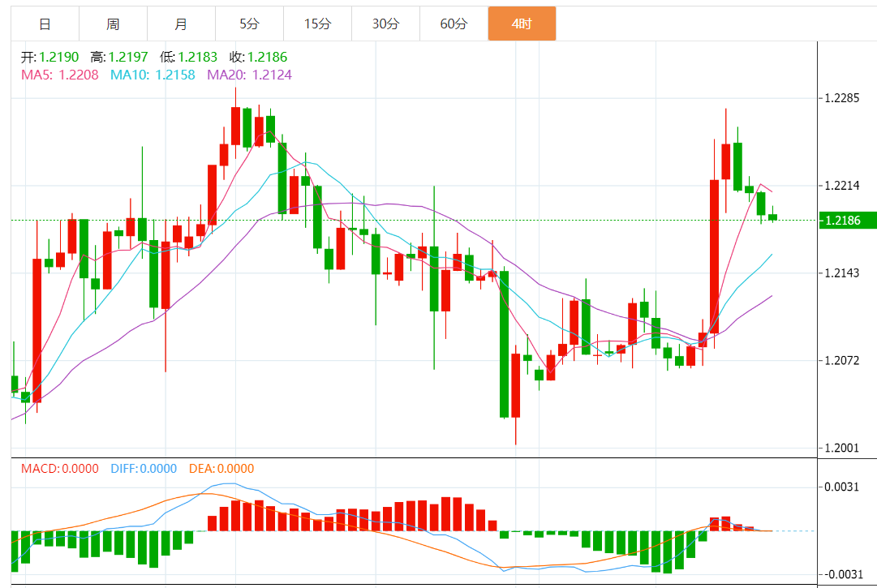Click the green 1.2186 current price tag
This screenshot has width=877, height=588.
(846, 221)
